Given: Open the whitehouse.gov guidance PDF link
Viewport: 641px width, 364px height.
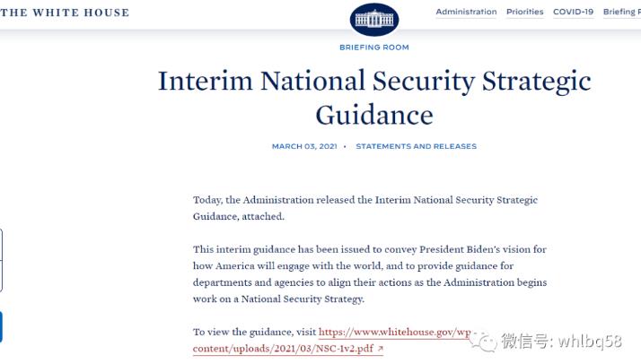Looking at the screenshot, I should pyautogui.click(x=395, y=331).
